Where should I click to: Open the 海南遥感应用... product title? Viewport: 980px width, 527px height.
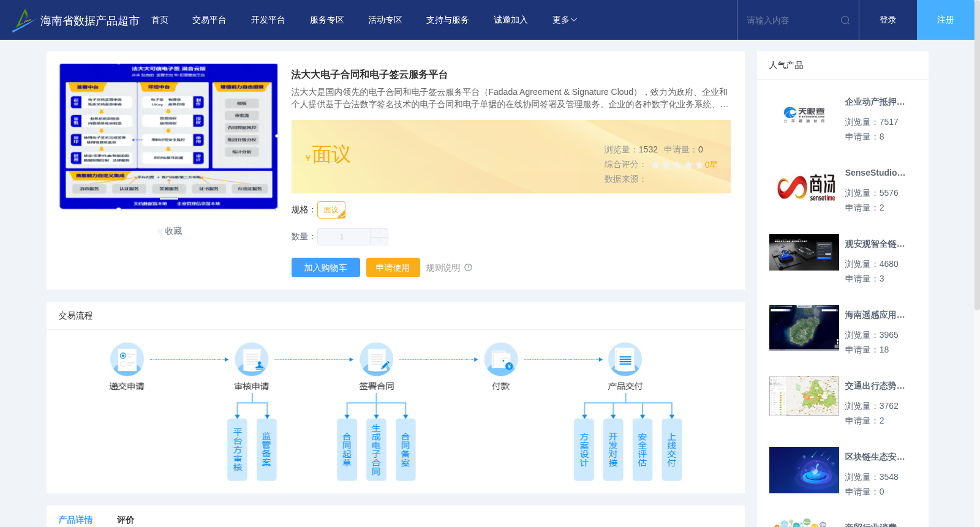(x=875, y=315)
